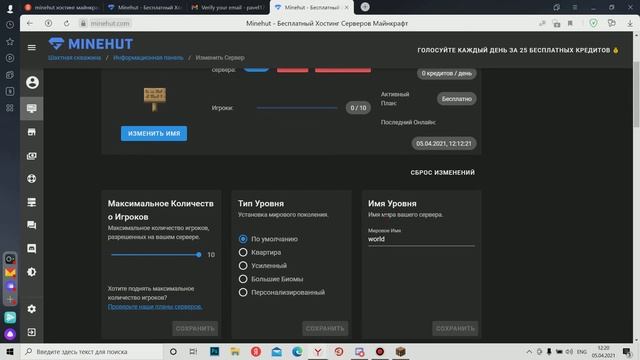Open the browser side panel apps grid icon
This screenshot has height=360, width=640.
[x=10, y=108]
